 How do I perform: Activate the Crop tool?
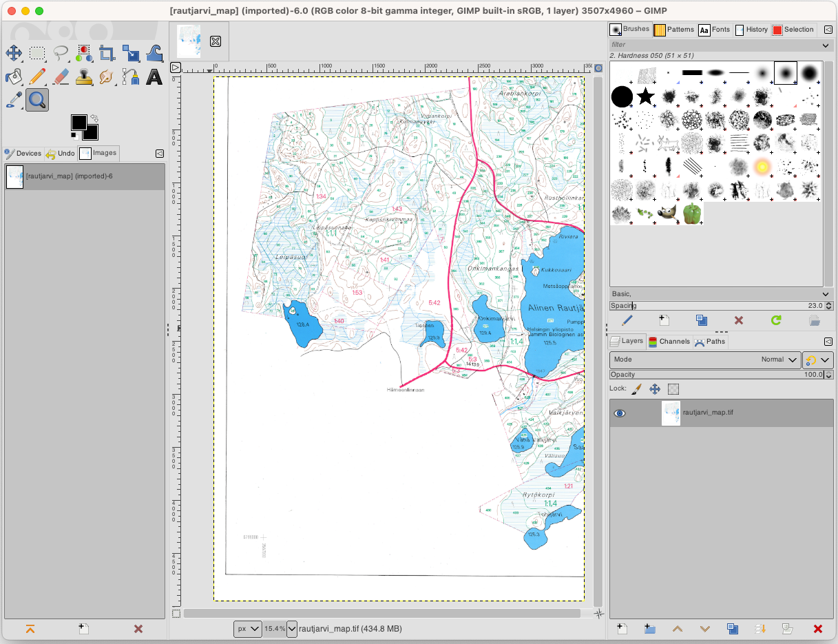click(107, 53)
